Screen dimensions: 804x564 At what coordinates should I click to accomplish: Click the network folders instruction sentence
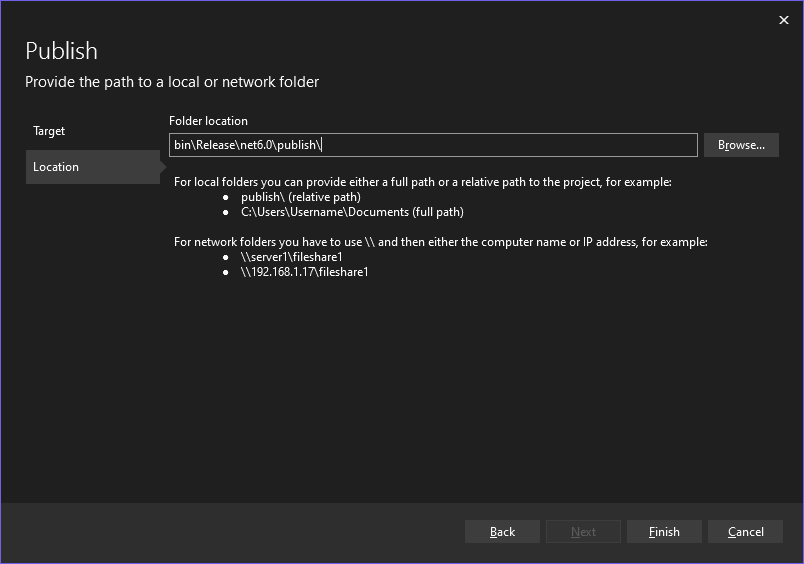point(440,242)
